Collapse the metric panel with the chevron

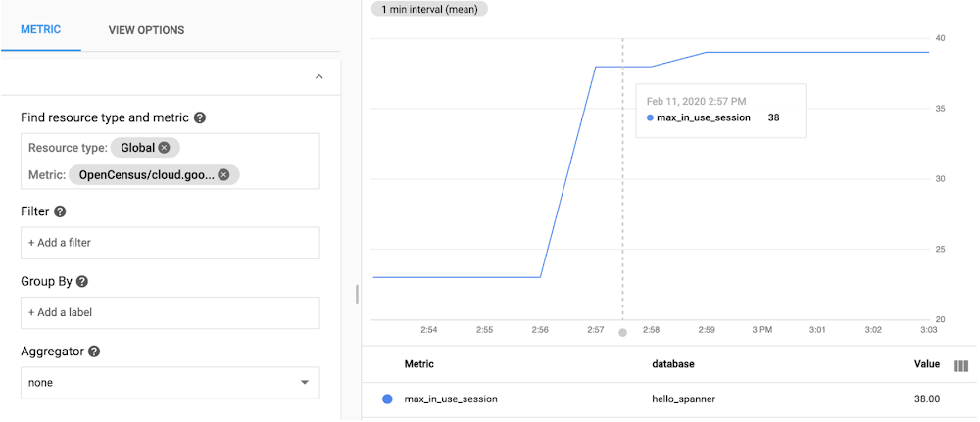click(318, 76)
